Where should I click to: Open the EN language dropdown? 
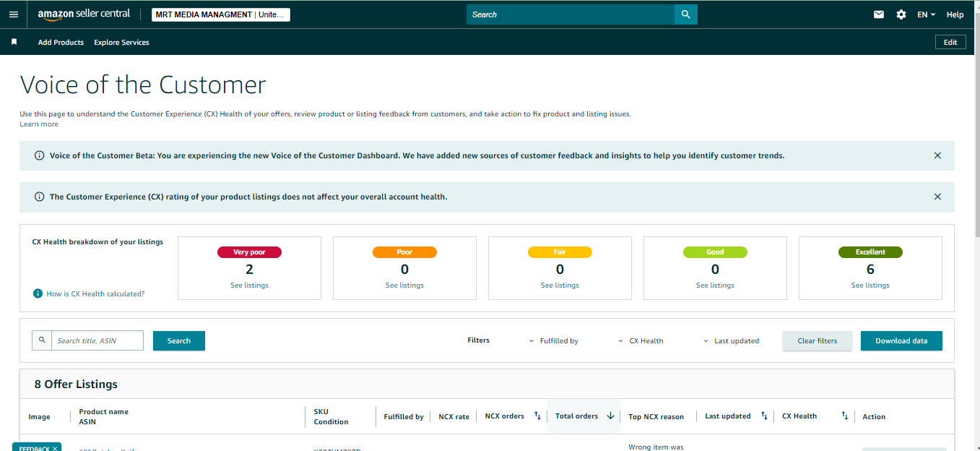[x=926, y=14]
